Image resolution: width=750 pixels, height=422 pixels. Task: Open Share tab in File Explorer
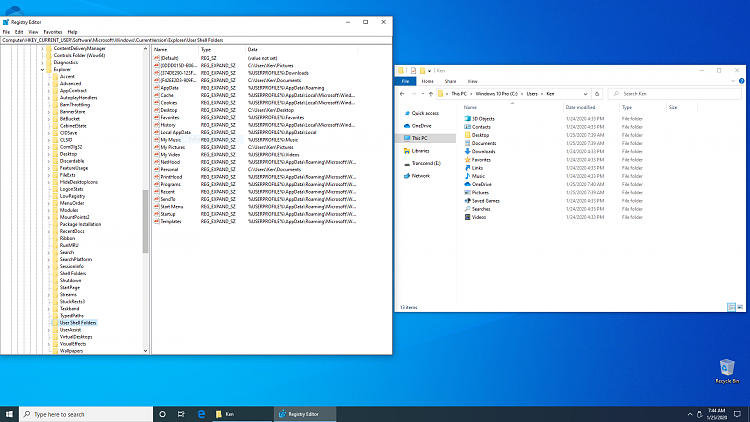pyautogui.click(x=450, y=81)
